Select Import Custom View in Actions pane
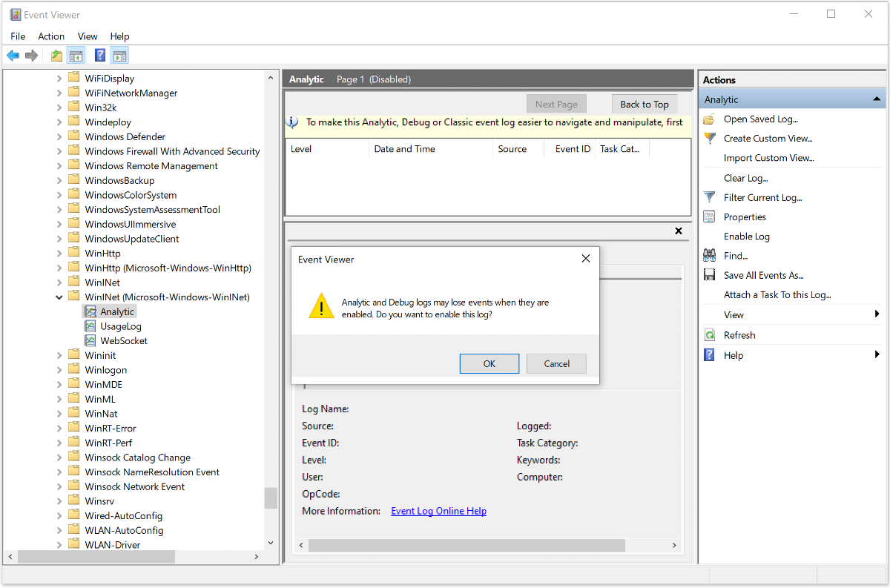890x588 pixels. point(769,157)
